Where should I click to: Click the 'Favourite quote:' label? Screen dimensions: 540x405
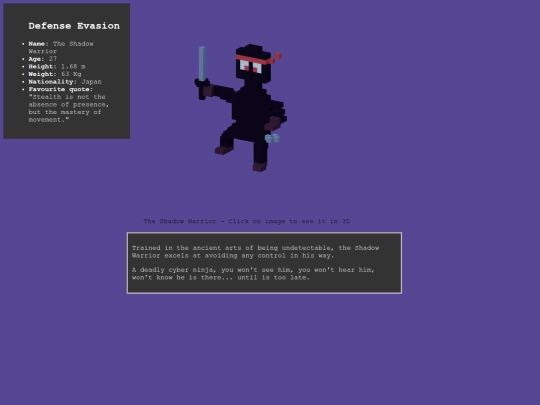click(x=61, y=89)
